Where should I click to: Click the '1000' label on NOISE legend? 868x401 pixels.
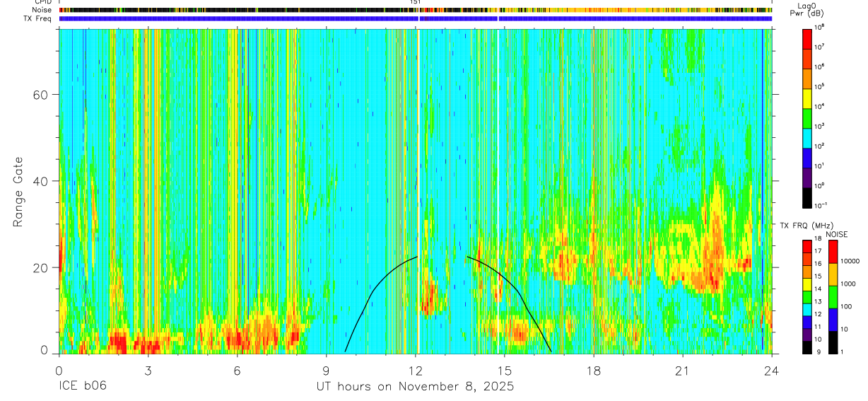tap(848, 284)
